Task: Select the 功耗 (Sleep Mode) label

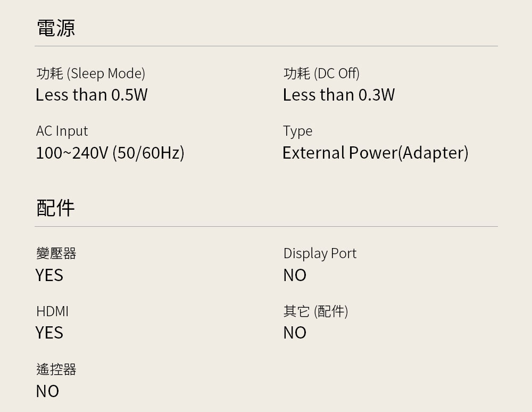Action: click(x=90, y=73)
